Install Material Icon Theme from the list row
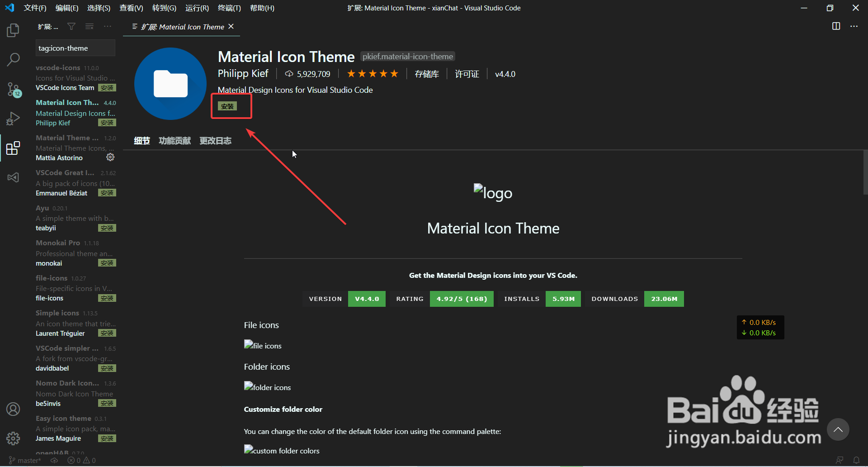The height and width of the screenshot is (467, 868). point(107,123)
